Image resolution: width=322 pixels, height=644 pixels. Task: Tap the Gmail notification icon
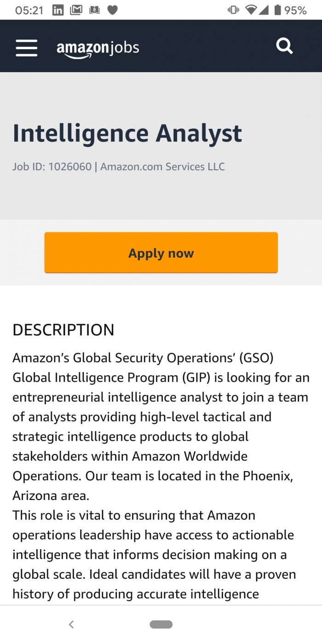coord(76,10)
